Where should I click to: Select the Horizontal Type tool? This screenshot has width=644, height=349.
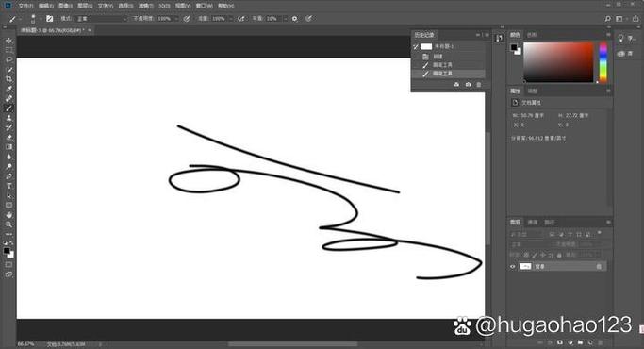click(x=9, y=186)
